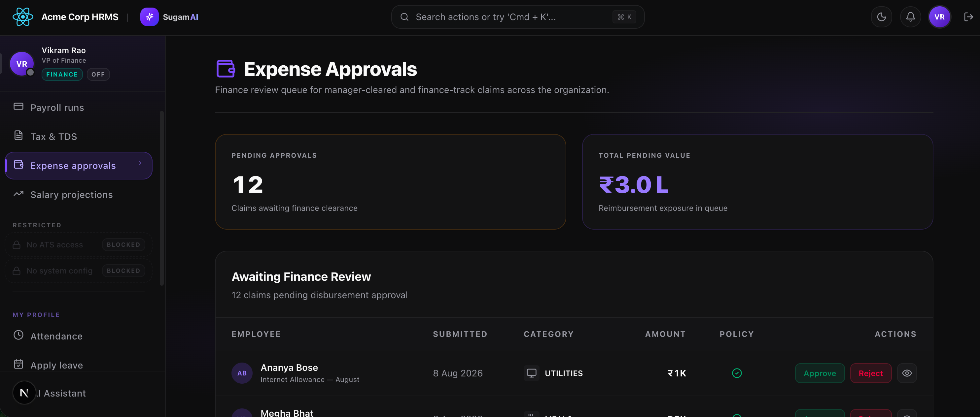980x417 pixels.
Task: Click the name Megha Bhat
Action: click(287, 413)
